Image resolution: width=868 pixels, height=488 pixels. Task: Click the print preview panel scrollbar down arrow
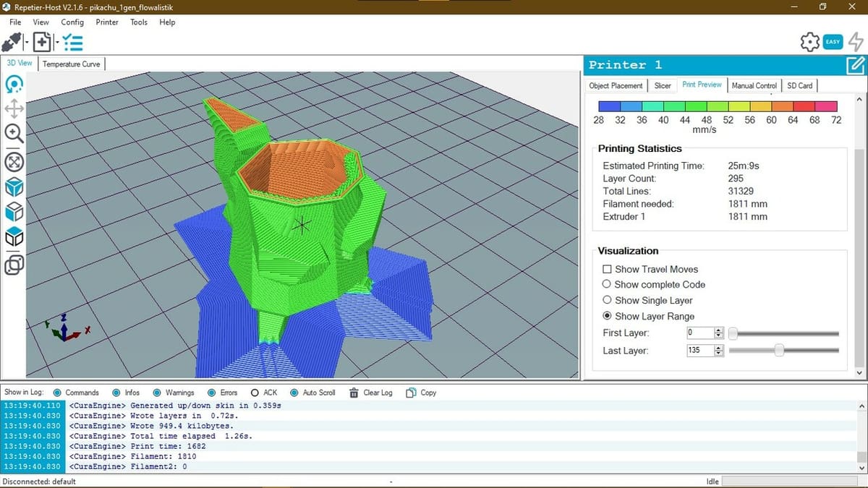[x=859, y=372]
